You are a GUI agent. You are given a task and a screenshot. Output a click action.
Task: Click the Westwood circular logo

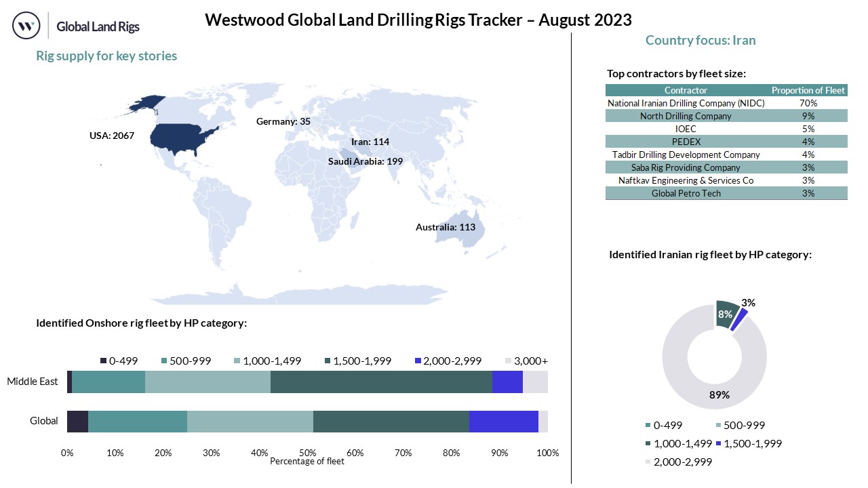coord(26,26)
